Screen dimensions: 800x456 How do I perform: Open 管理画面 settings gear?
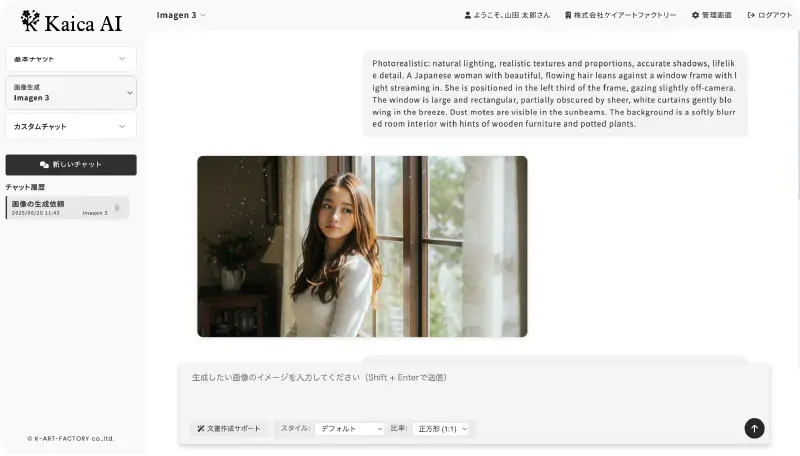pos(695,15)
